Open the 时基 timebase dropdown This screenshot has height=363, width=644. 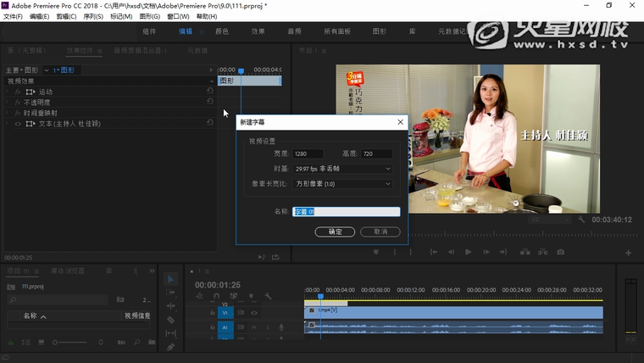[342, 169]
